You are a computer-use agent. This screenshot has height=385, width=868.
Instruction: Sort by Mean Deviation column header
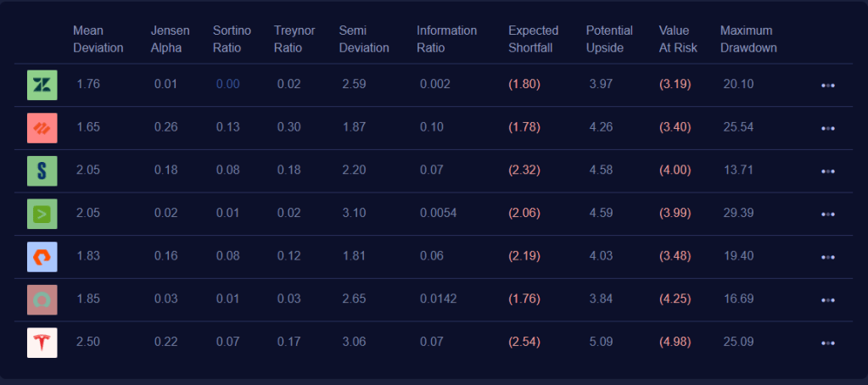[x=98, y=39]
